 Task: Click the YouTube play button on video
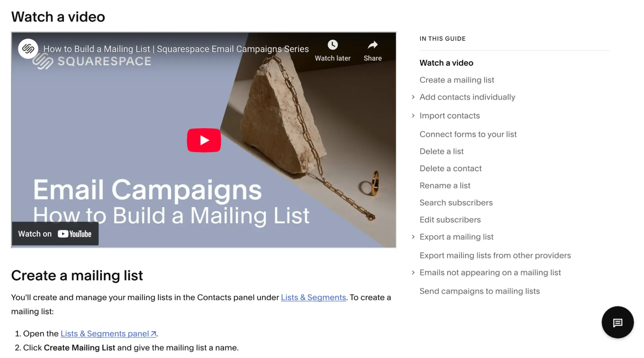[204, 140]
